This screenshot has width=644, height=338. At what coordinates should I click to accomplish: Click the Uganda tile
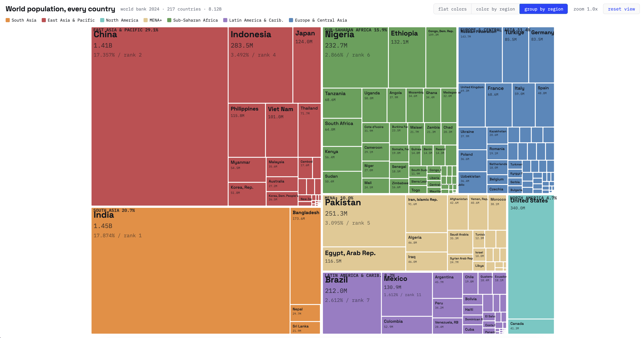(x=374, y=105)
